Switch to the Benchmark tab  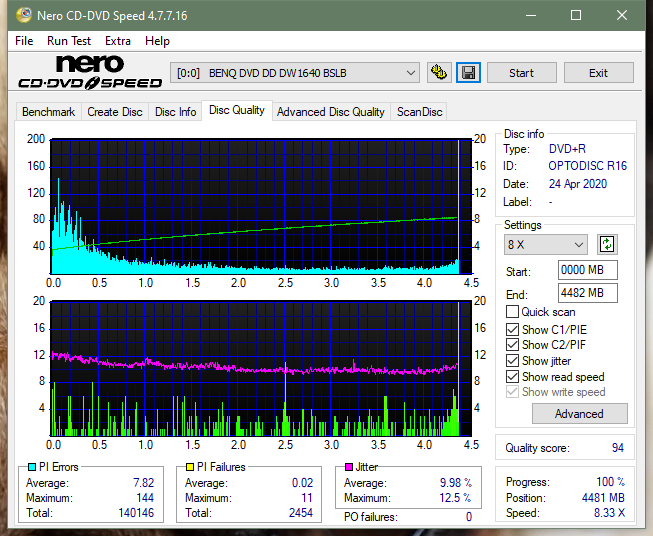coord(49,112)
